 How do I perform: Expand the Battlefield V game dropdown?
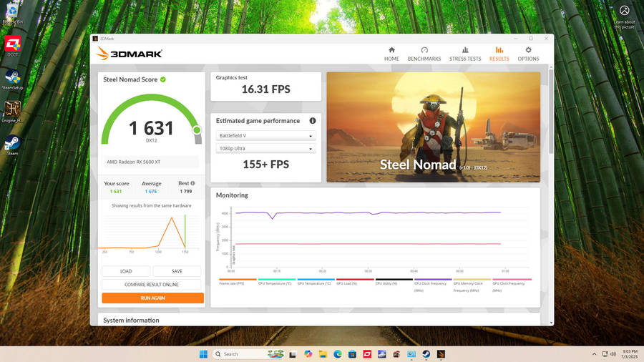[x=265, y=135]
